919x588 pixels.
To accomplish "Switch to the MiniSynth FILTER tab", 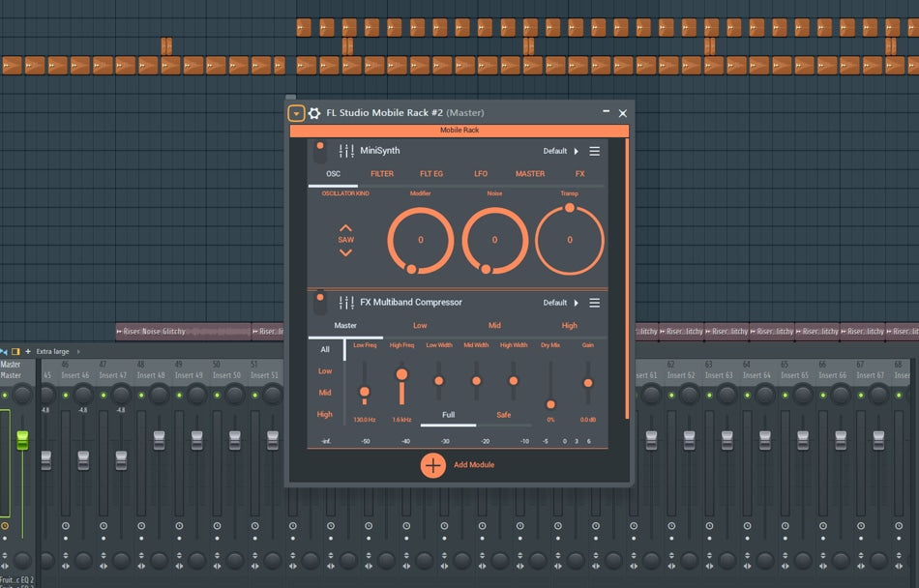I will click(x=382, y=174).
